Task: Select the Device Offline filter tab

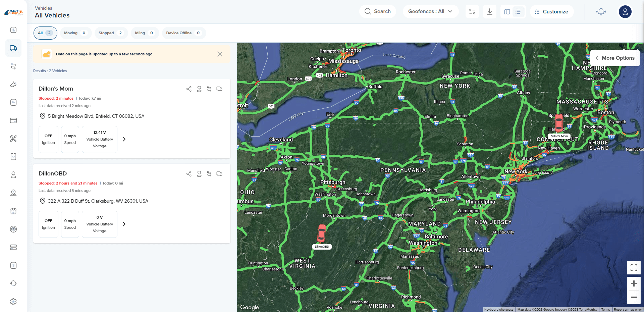Action: 184,33
